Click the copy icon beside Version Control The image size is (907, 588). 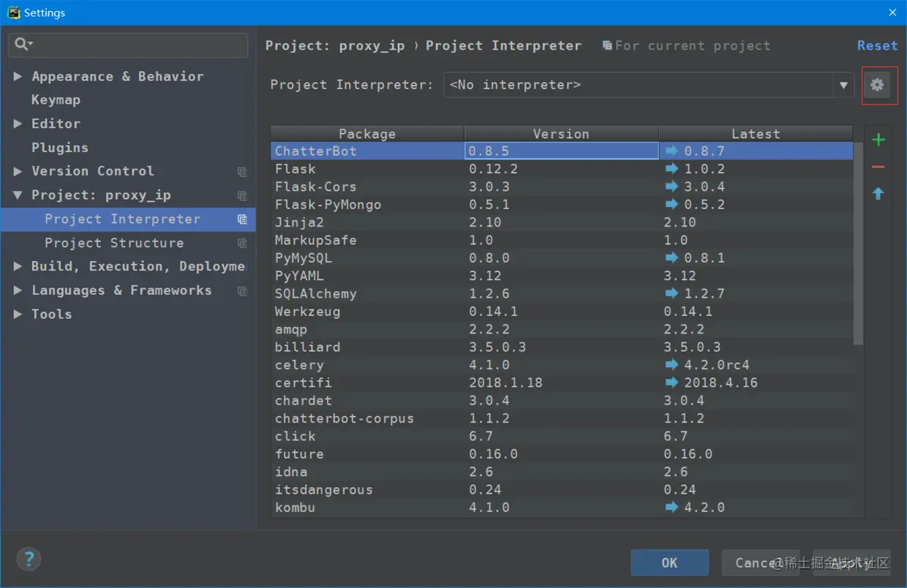point(242,172)
